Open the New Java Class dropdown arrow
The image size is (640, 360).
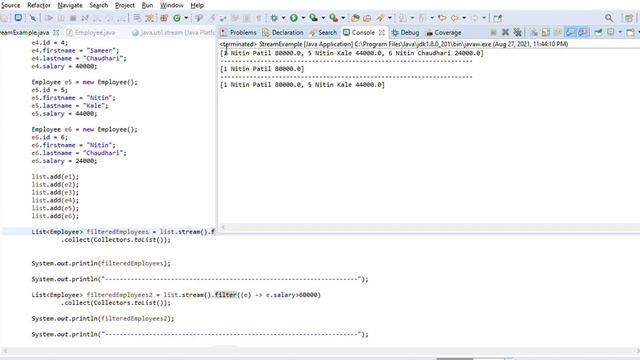(186, 18)
